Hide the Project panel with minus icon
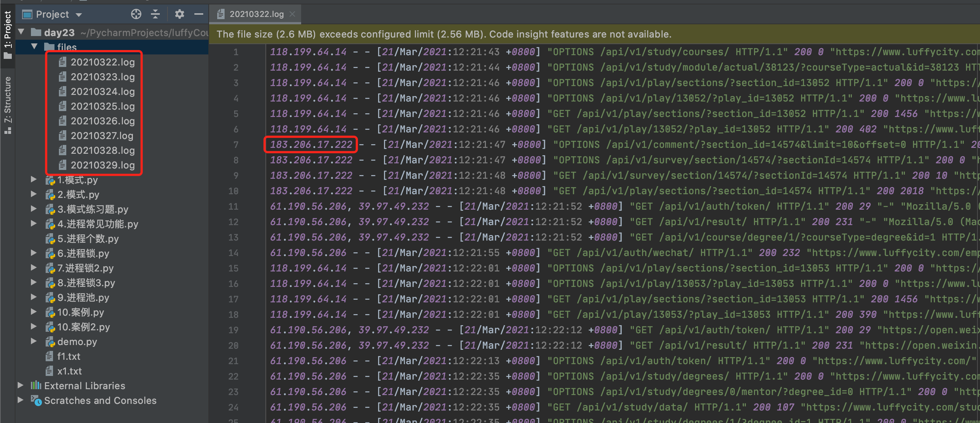 point(198,14)
